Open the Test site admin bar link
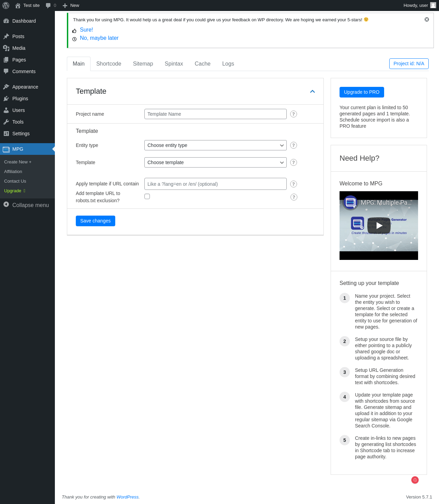Viewport: 439px width, 504px height. pos(27,5)
